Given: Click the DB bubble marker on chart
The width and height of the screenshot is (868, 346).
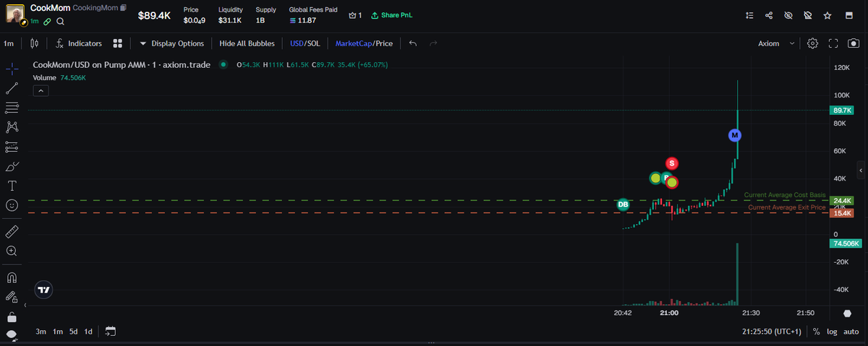Looking at the screenshot, I should coord(623,204).
